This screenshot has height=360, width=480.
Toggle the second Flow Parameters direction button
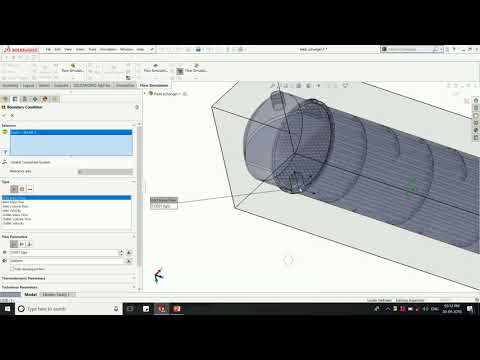[x=22, y=244]
